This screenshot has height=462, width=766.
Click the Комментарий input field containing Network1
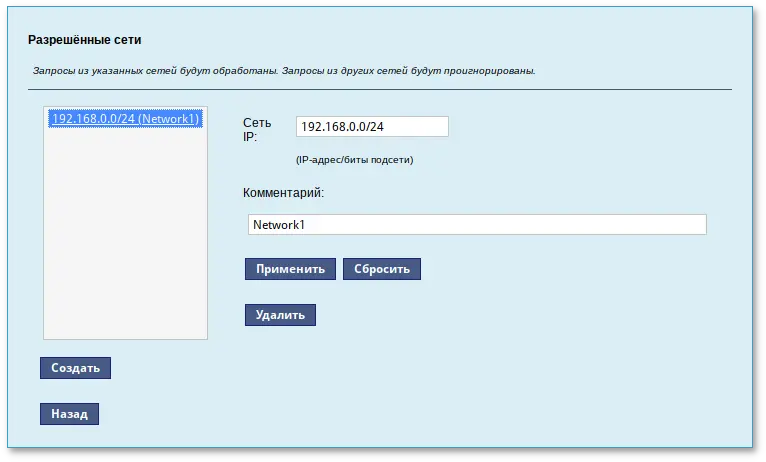(477, 225)
